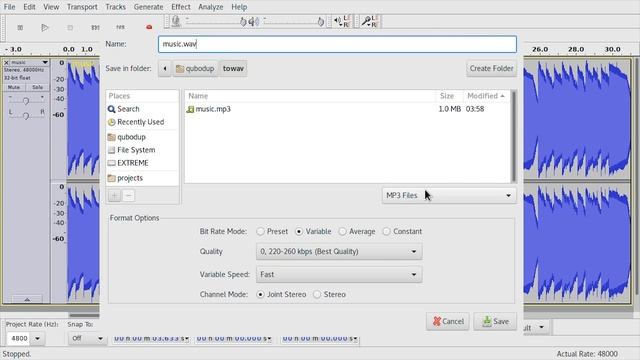The image size is (640, 360).
Task: Open the View menu
Action: (51, 7)
